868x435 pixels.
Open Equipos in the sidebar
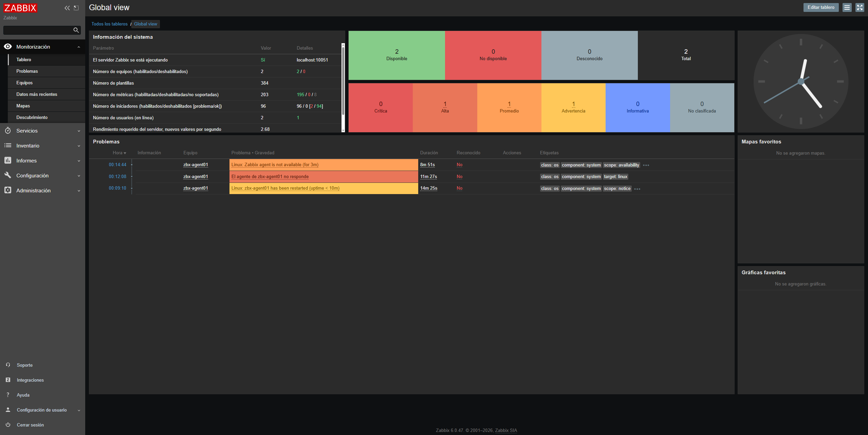47,83
